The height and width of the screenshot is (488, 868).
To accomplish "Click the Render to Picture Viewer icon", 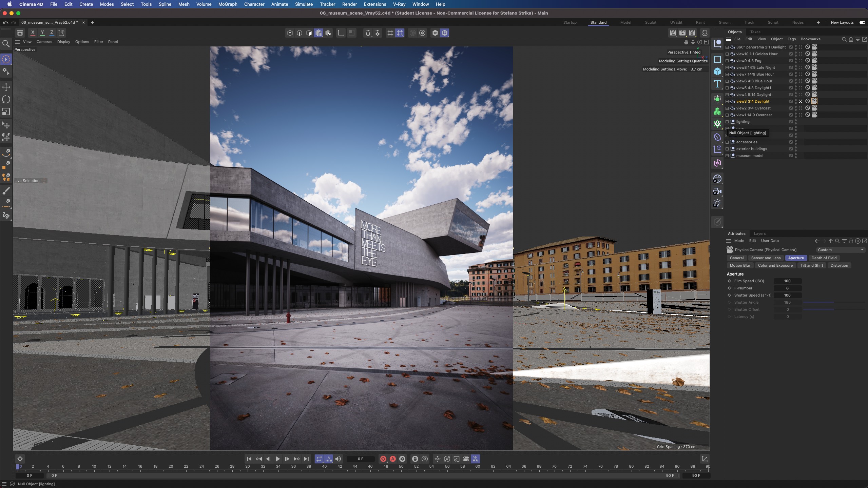I will point(682,33).
